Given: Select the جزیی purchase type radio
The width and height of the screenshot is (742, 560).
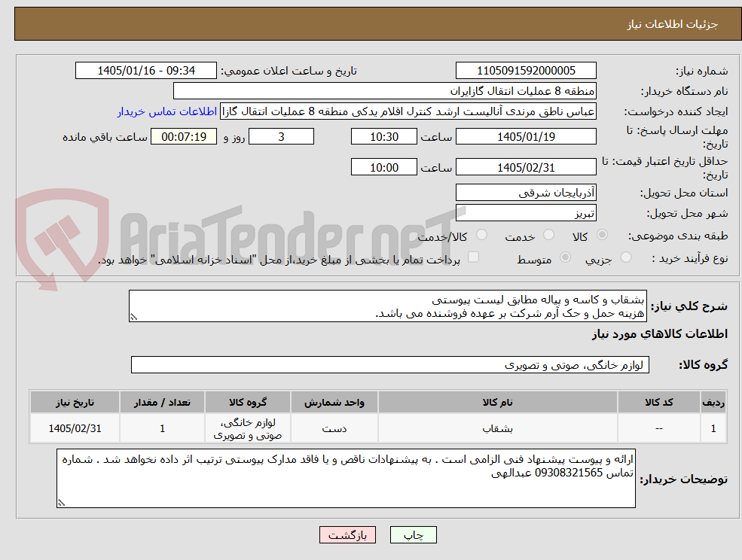Looking at the screenshot, I should [626, 257].
